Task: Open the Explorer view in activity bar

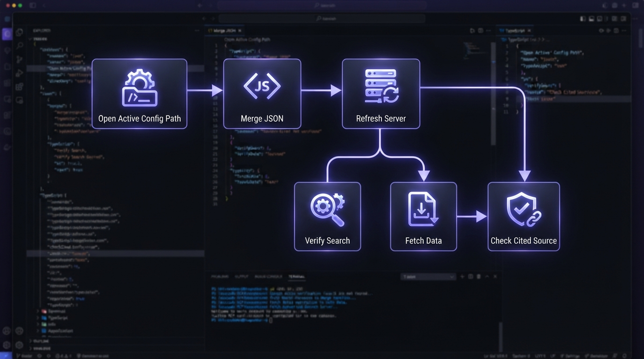Action: coord(19,32)
